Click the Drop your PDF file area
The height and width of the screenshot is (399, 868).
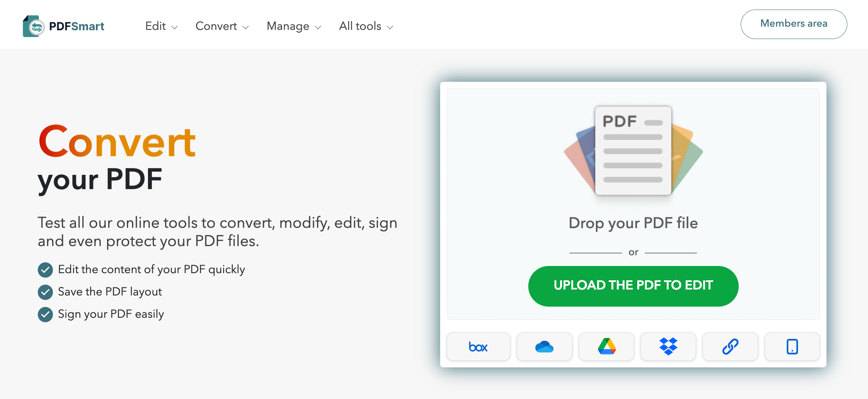pyautogui.click(x=633, y=223)
